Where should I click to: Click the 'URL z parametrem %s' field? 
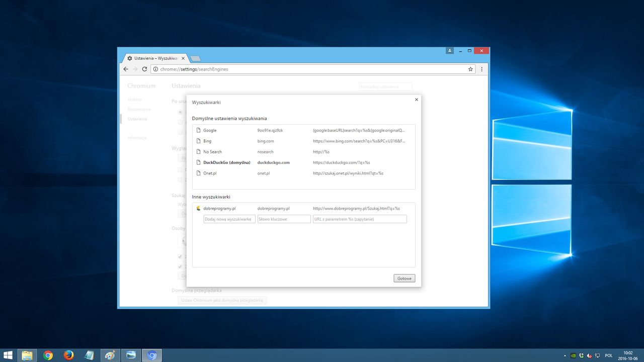click(x=359, y=219)
